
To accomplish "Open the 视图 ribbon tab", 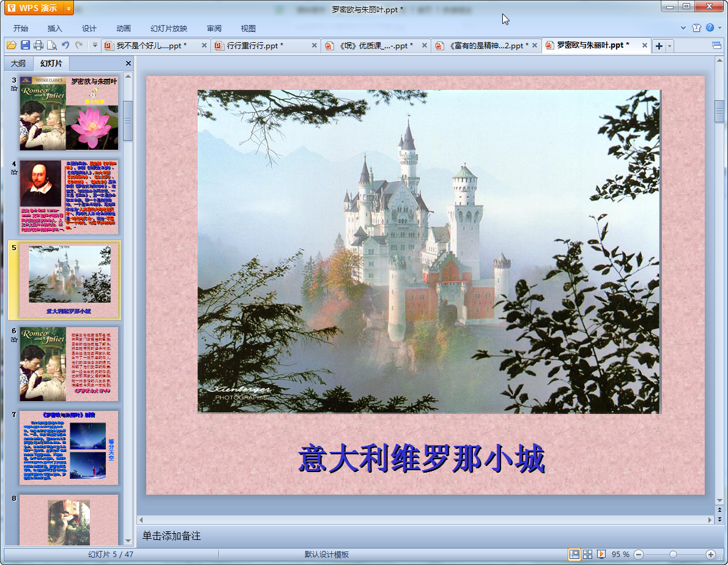I will (x=248, y=28).
